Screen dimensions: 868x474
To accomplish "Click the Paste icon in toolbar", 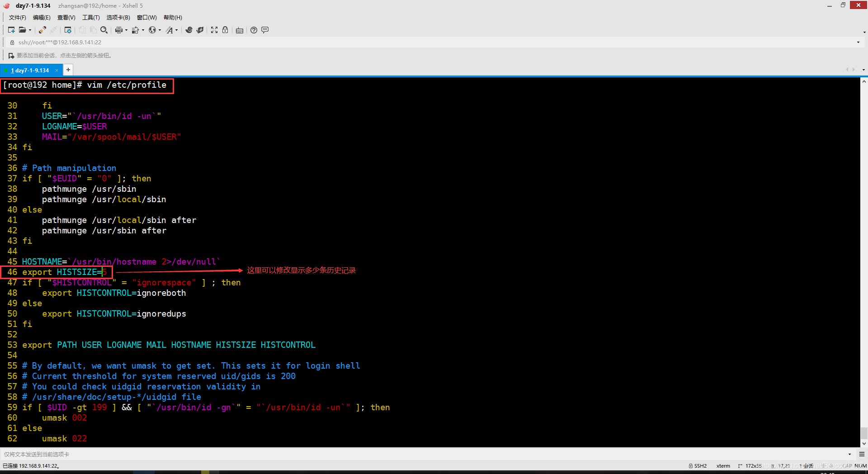I will click(x=93, y=30).
